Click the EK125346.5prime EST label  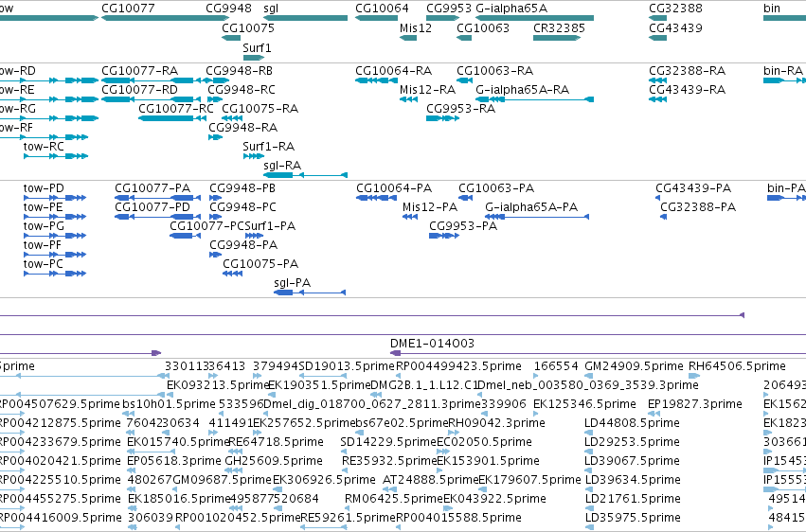[584, 404]
